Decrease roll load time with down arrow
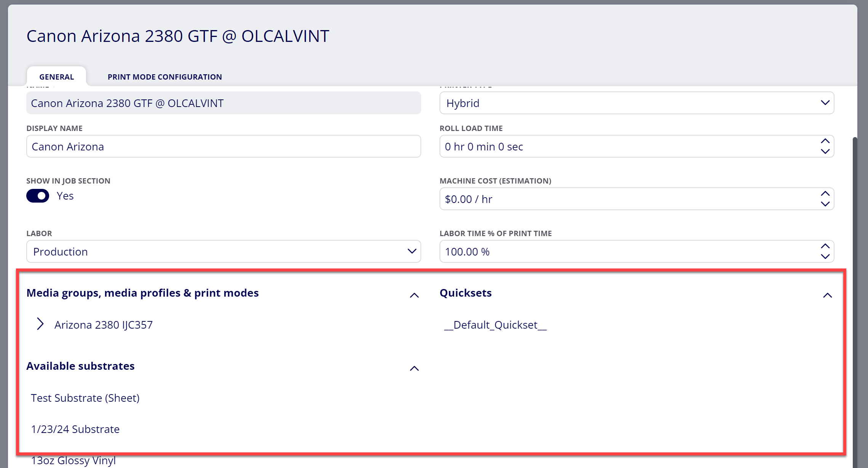Viewport: 868px width, 468px height. [x=825, y=152]
